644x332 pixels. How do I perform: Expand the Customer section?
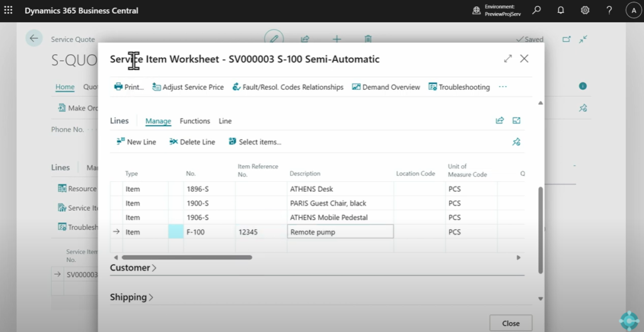[x=133, y=268]
